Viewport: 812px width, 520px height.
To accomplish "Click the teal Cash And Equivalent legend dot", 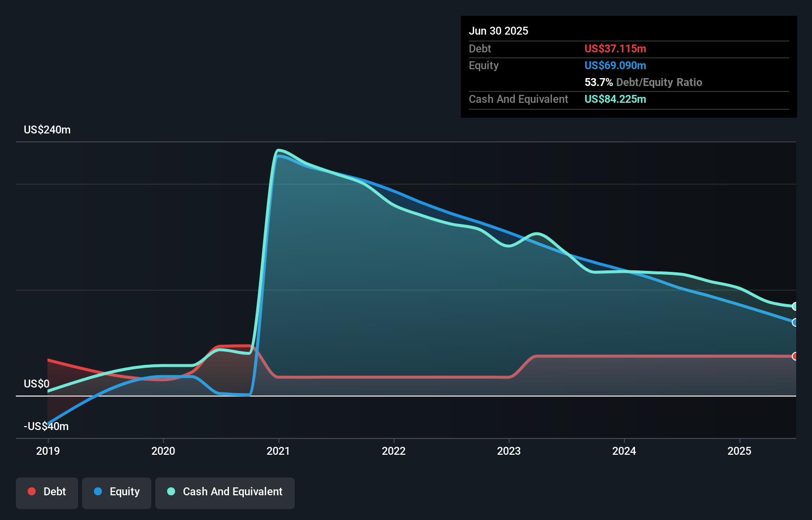I will pyautogui.click(x=171, y=491).
